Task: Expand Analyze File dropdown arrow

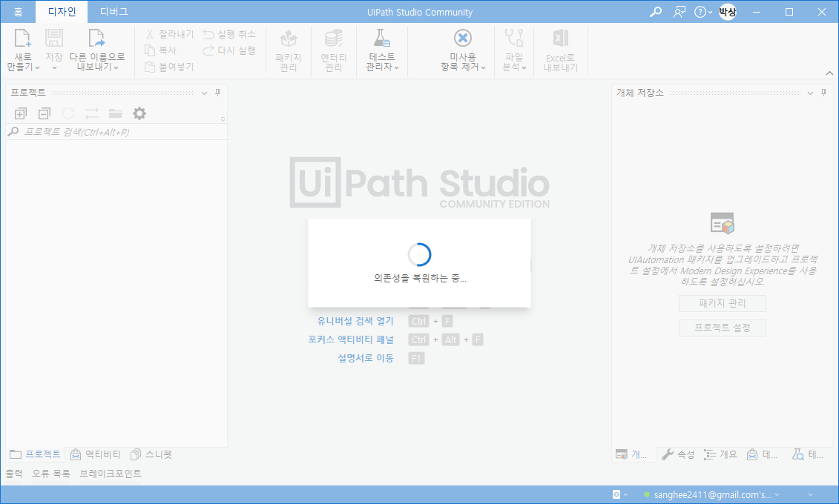Action: click(x=524, y=68)
